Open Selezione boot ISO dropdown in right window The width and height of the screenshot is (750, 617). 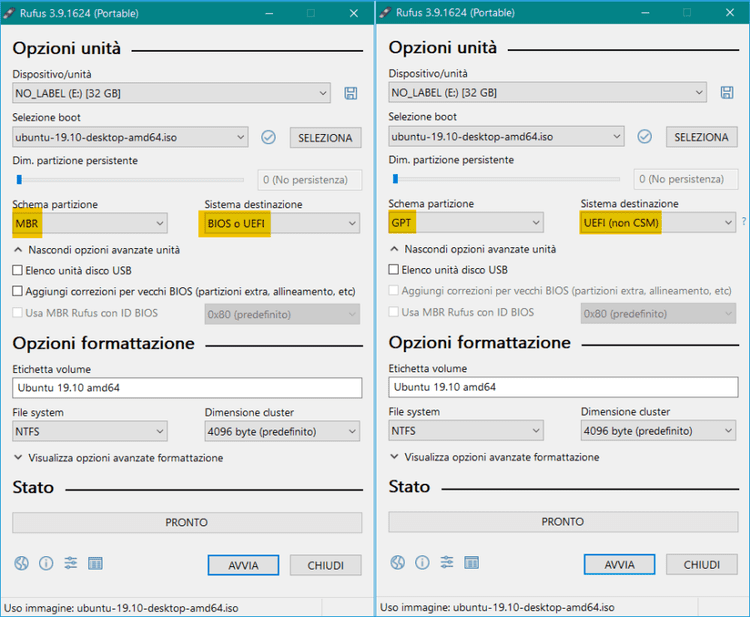(x=506, y=136)
